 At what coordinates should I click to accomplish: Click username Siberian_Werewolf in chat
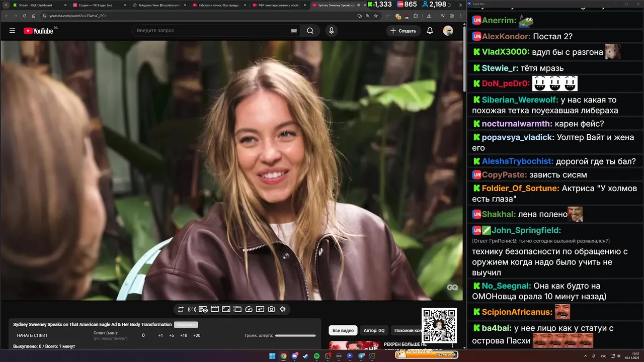point(519,100)
